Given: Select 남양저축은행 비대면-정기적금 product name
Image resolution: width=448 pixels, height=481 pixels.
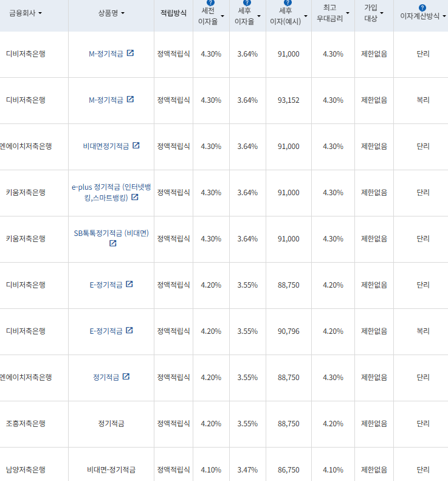Looking at the screenshot, I should tap(111, 469).
